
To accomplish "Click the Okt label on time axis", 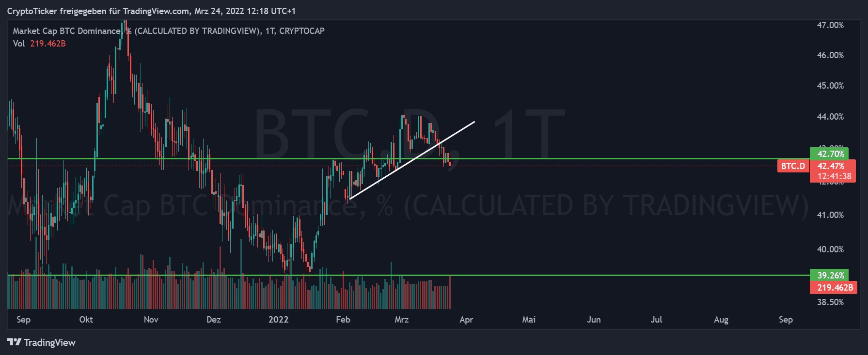I will coord(86,320).
